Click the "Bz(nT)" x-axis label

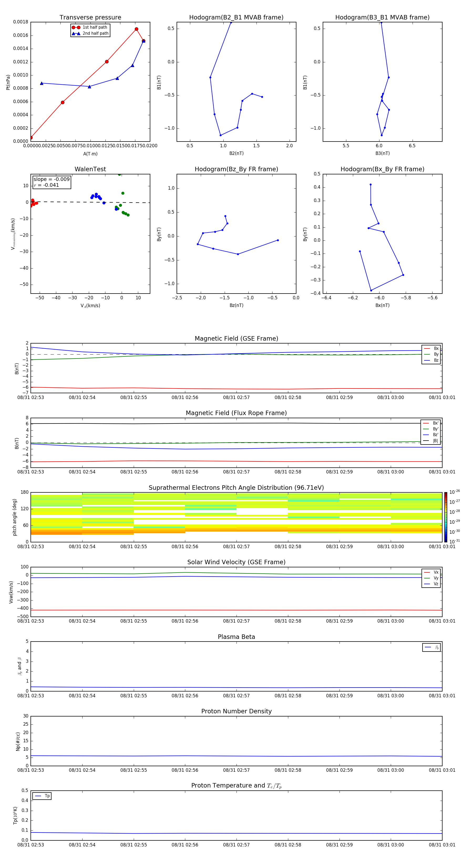(236, 305)
